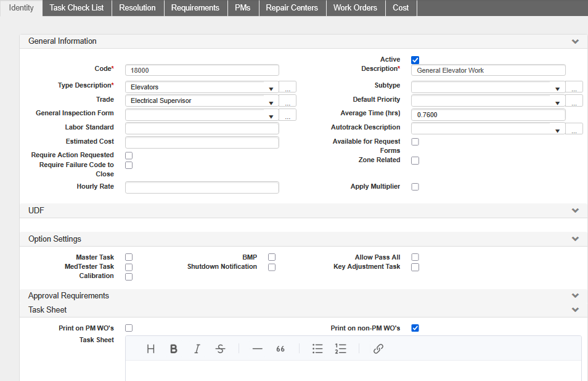Image resolution: width=588 pixels, height=381 pixels.
Task: Check the BMP option
Action: tap(272, 257)
